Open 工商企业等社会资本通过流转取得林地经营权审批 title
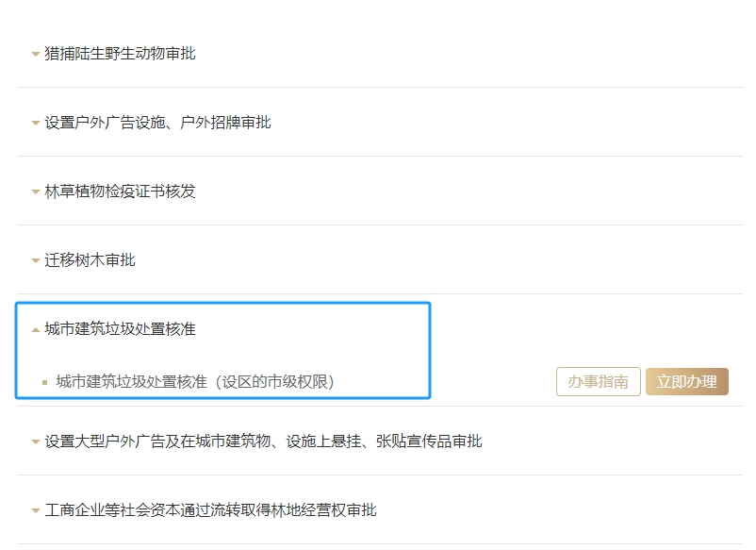756x550 pixels. [x=210, y=510]
